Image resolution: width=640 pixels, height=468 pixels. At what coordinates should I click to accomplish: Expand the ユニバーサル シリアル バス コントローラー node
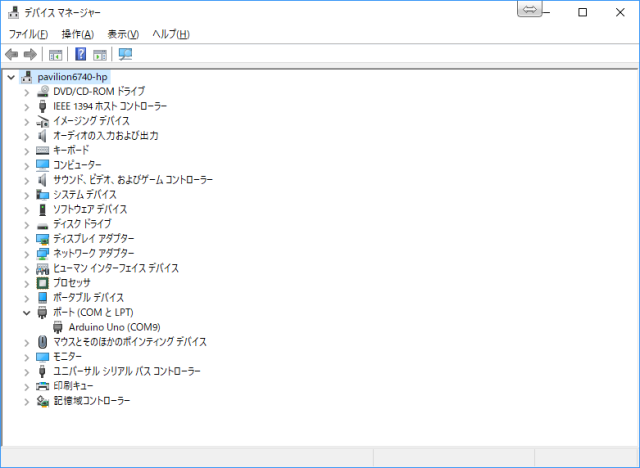pyautogui.click(x=27, y=372)
